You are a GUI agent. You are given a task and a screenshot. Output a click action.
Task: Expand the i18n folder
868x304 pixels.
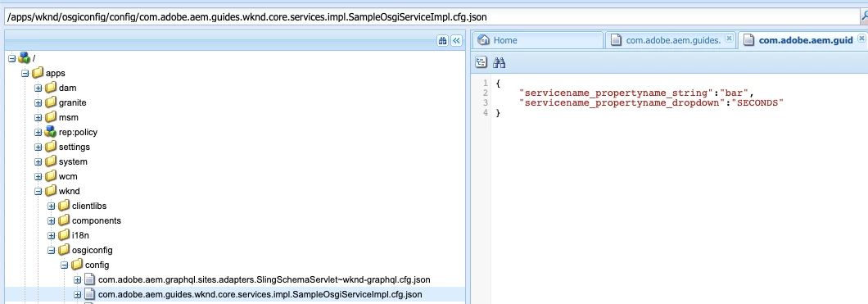[51, 236]
